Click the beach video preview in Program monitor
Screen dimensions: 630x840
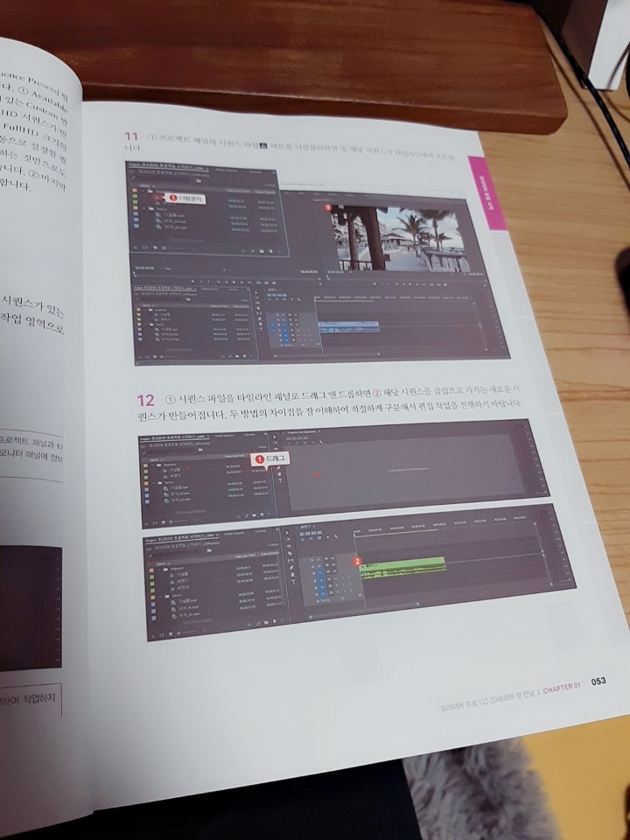[x=399, y=238]
